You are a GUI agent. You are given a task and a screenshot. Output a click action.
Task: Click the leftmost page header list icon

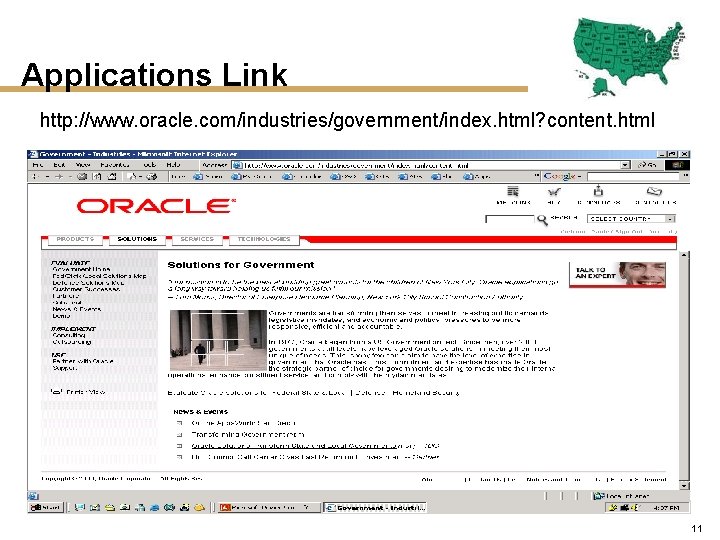(513, 191)
